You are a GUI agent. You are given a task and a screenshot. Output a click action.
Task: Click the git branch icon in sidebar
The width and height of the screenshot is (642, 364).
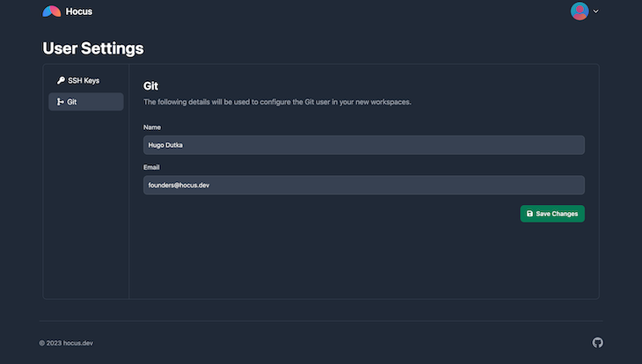tap(60, 102)
